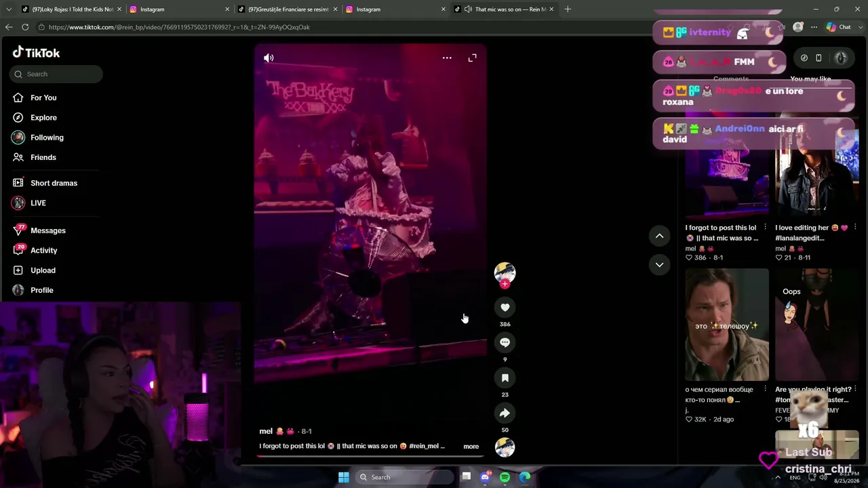This screenshot has width=868, height=488.
Task: Open the Friends page
Action: tap(43, 157)
